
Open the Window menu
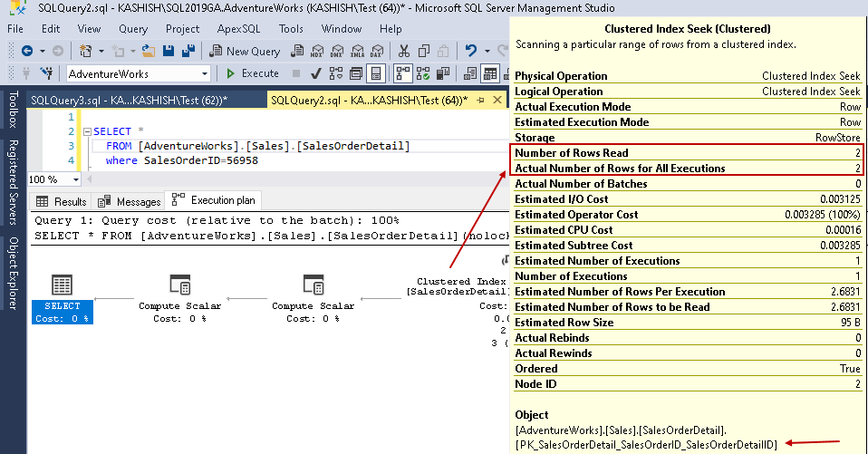pyautogui.click(x=341, y=29)
